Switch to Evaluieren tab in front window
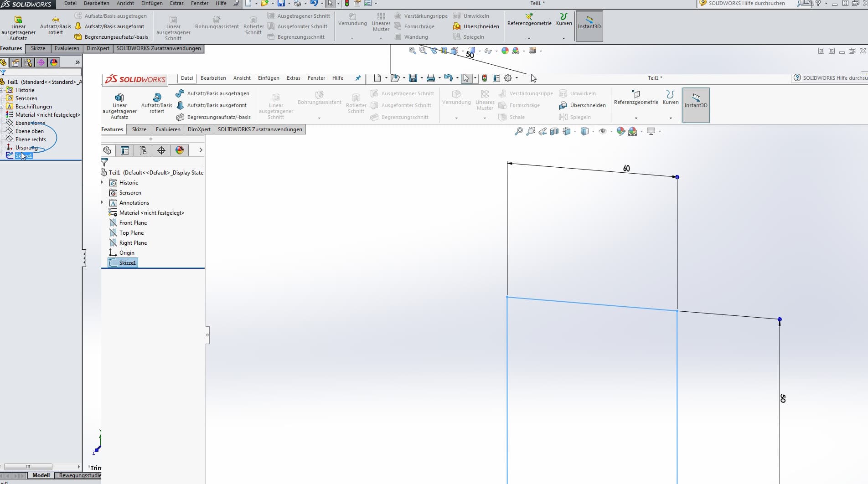The width and height of the screenshot is (868, 484). point(168,129)
